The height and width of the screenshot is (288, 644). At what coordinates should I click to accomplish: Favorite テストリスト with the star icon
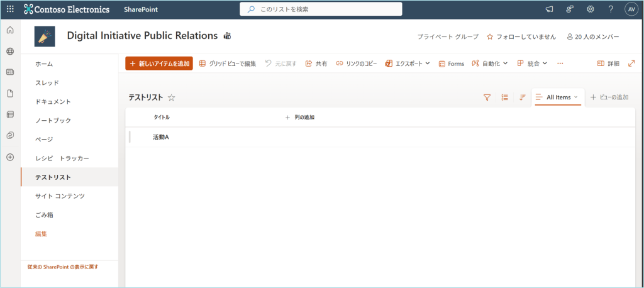[171, 97]
